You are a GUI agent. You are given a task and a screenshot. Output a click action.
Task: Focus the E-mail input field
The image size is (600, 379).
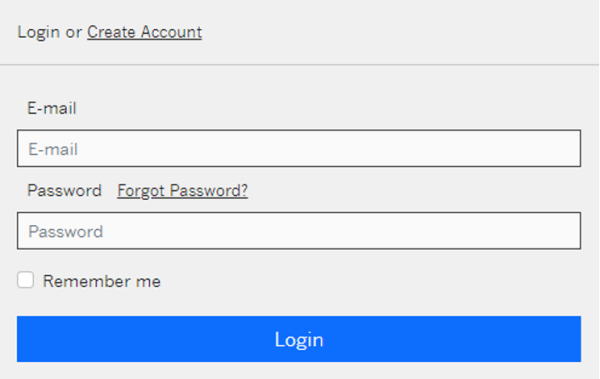(x=299, y=149)
